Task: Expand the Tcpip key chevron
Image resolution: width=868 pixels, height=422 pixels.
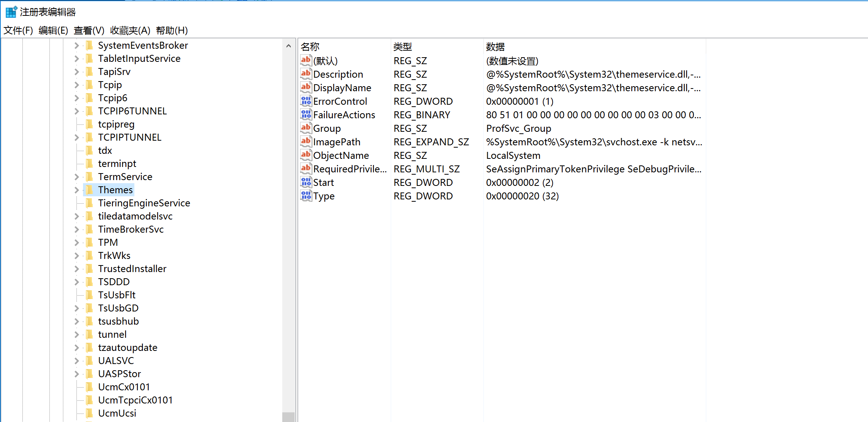Action: pyautogui.click(x=76, y=85)
